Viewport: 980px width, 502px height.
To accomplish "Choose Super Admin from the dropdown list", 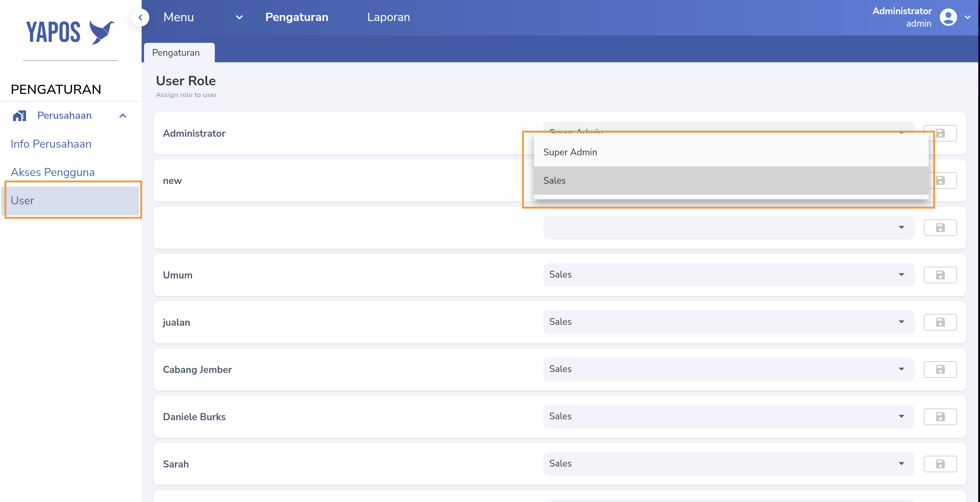I will coord(731,152).
